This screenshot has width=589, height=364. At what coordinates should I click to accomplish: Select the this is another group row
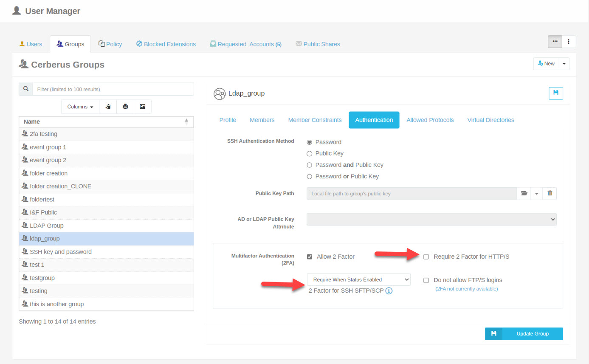[x=106, y=304]
